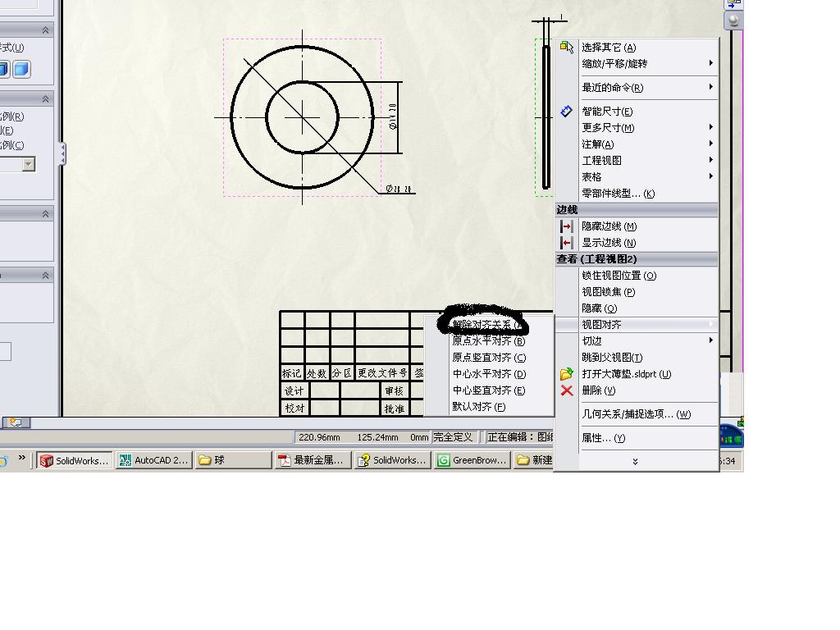840x630 pixels.
Task: Open the 最近的命令(R) submenu
Action: point(637,87)
